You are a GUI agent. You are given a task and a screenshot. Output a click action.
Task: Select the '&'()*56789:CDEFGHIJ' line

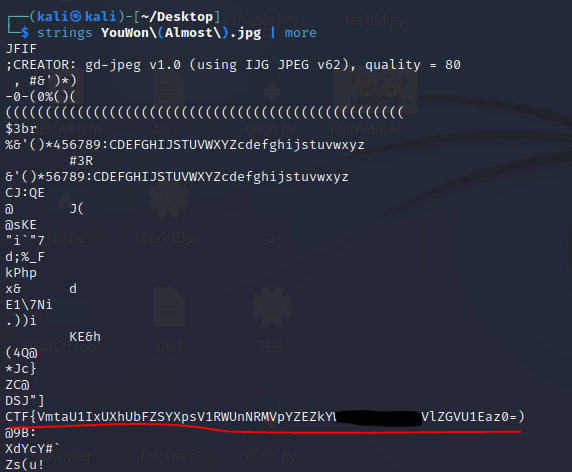[x=177, y=177]
